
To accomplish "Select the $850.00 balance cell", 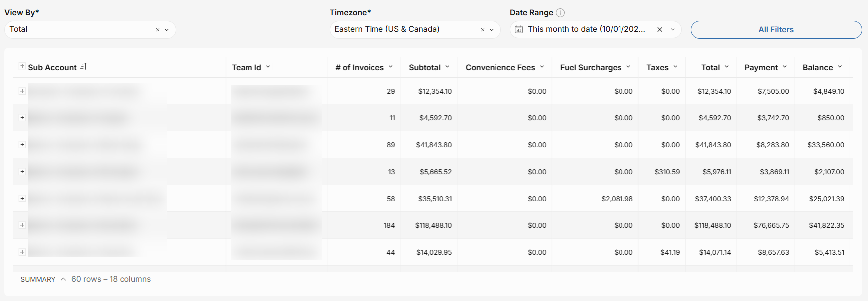I will [831, 118].
